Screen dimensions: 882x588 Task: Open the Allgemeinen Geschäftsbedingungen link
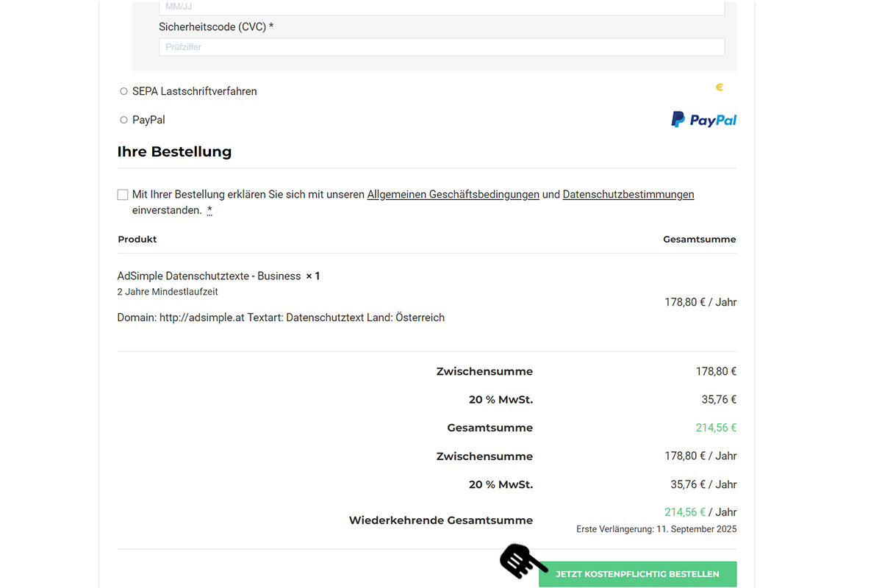[453, 195]
